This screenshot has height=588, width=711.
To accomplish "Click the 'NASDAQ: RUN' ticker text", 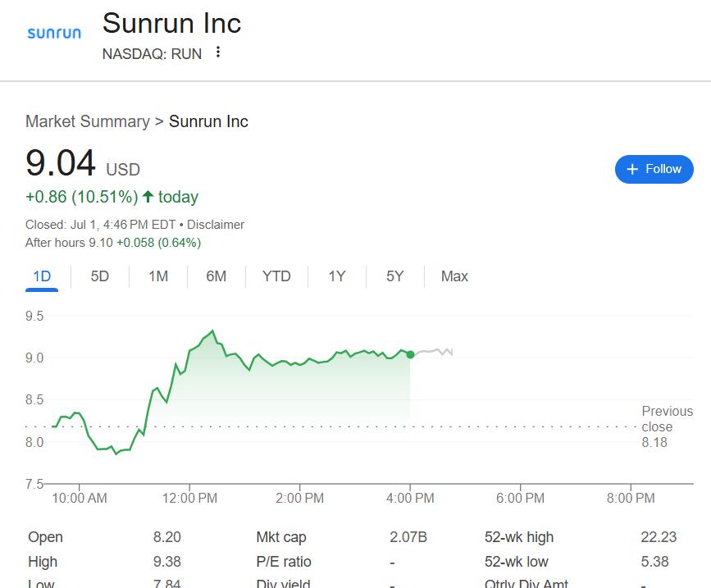I will pyautogui.click(x=152, y=54).
